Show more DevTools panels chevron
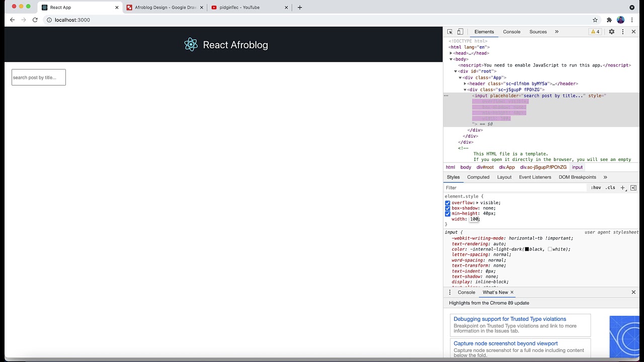The height and width of the screenshot is (362, 644). [x=556, y=32]
